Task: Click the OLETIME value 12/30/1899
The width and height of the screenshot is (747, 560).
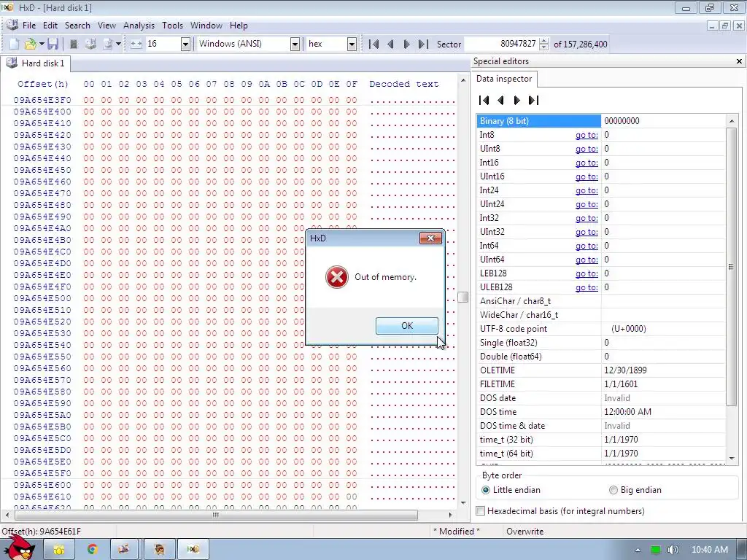Action: [625, 370]
